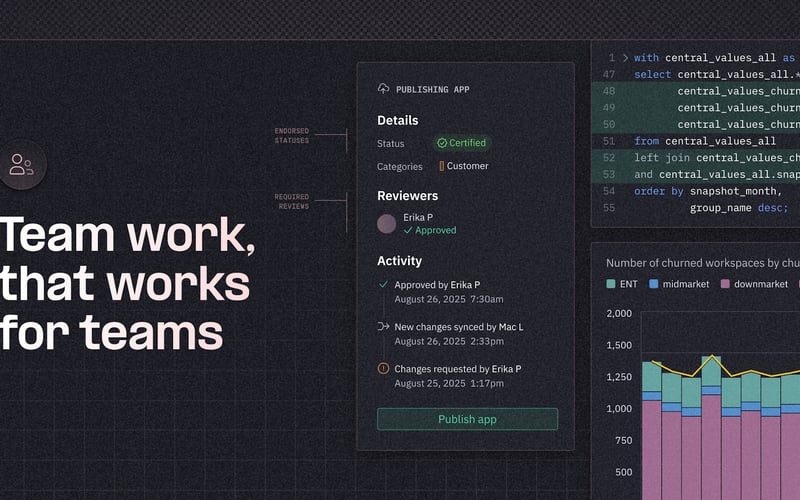Click Erika P reviewer avatar
This screenshot has width=800, height=500.
tap(387, 223)
